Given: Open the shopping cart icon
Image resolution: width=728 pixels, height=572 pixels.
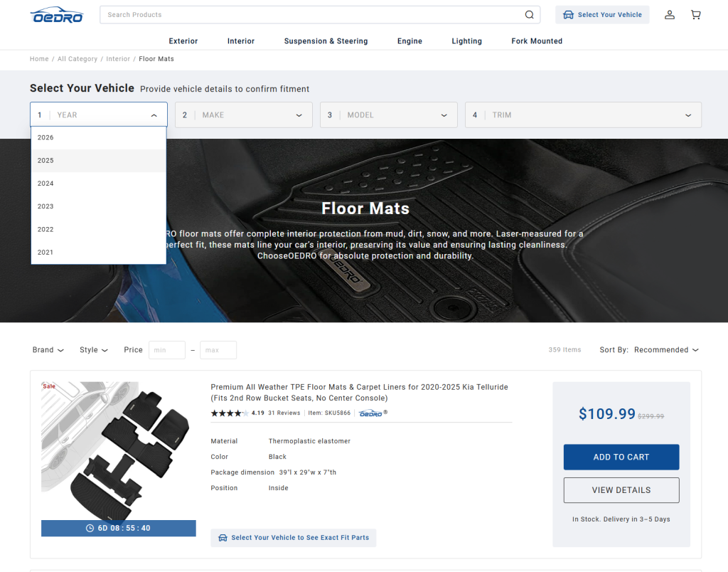Looking at the screenshot, I should [695, 15].
